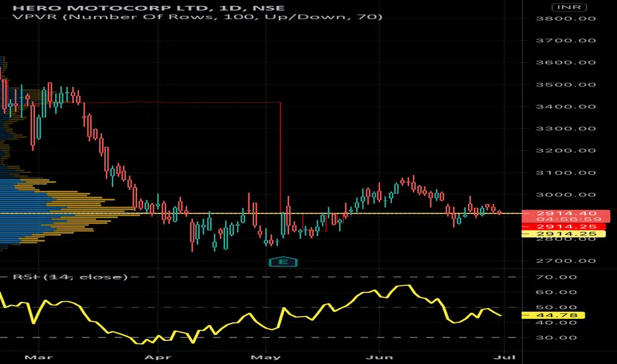Click the 3800.00 price axis label
617x364 pixels.
pyautogui.click(x=566, y=19)
